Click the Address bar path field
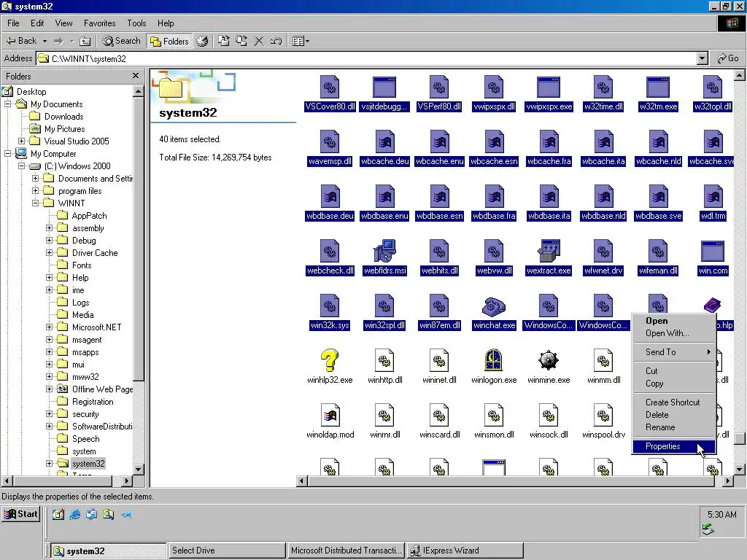747x560 pixels. click(367, 58)
